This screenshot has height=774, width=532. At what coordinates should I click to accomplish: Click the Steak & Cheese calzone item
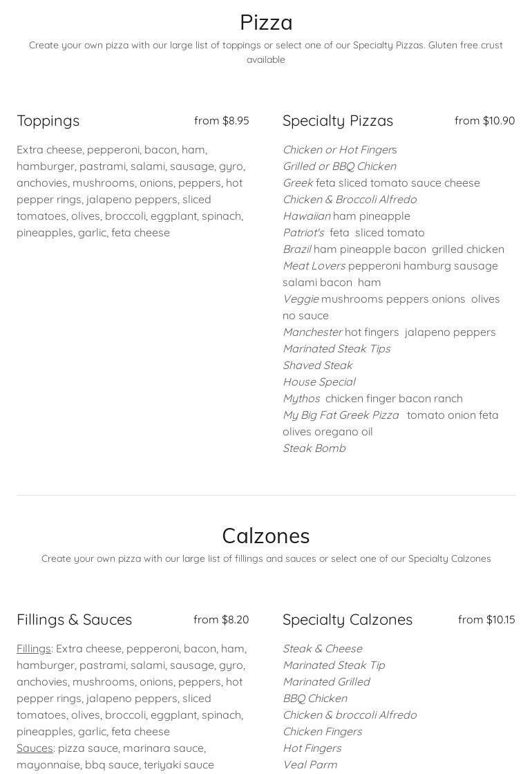click(x=323, y=649)
